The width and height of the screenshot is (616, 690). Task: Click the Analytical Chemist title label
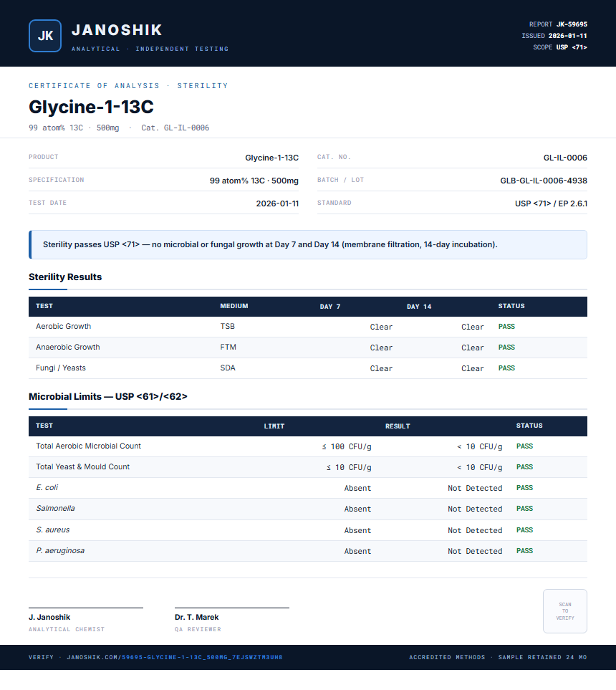point(67,629)
